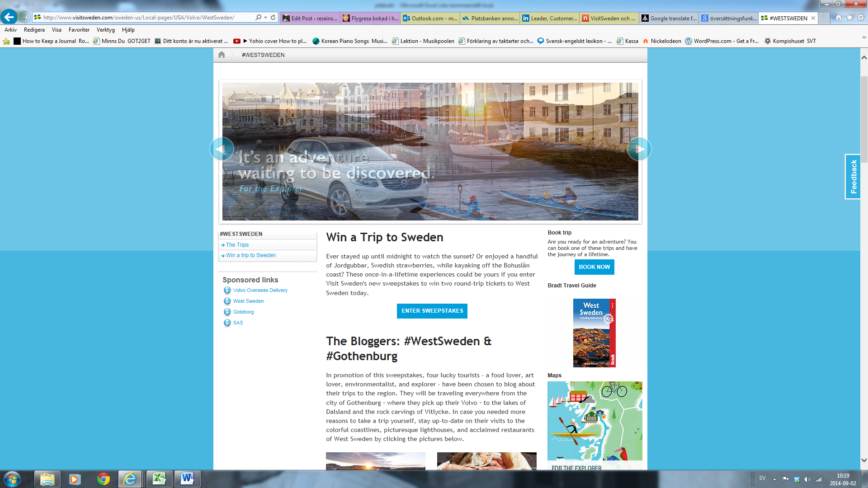This screenshot has height=488, width=868.
Task: Switch to the Outlook.com browser tab
Action: coord(429,18)
